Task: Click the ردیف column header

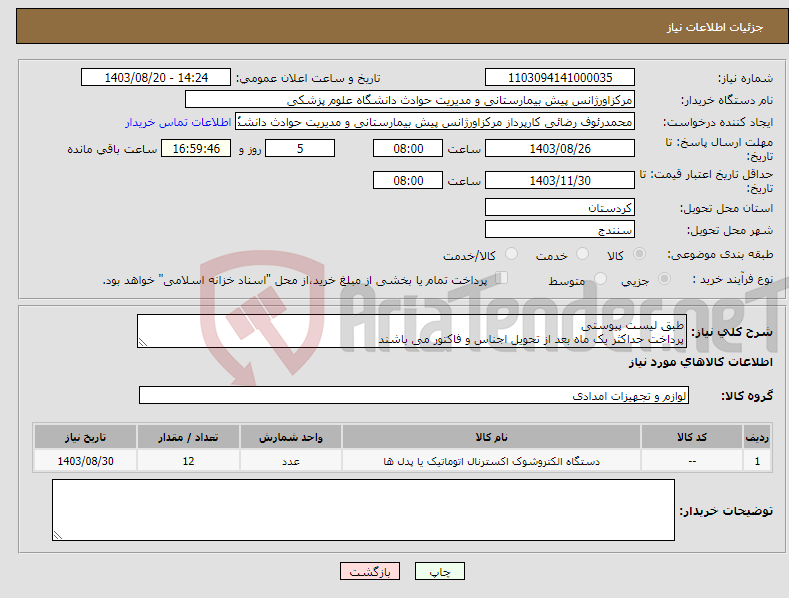Action: 757,437
